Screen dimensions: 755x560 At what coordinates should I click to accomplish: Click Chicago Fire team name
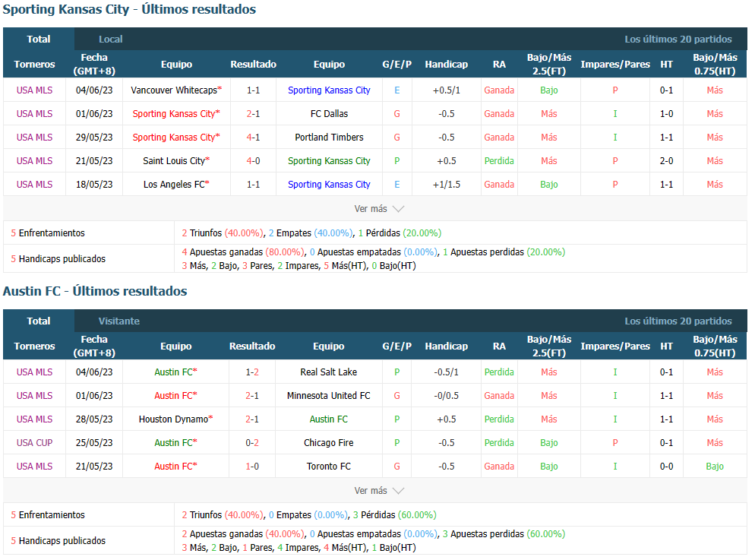coord(328,442)
